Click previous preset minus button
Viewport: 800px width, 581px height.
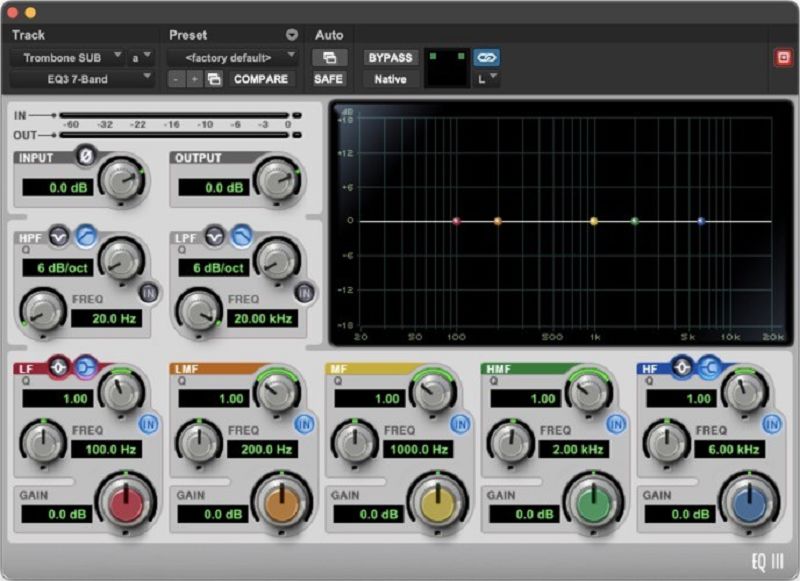177,79
